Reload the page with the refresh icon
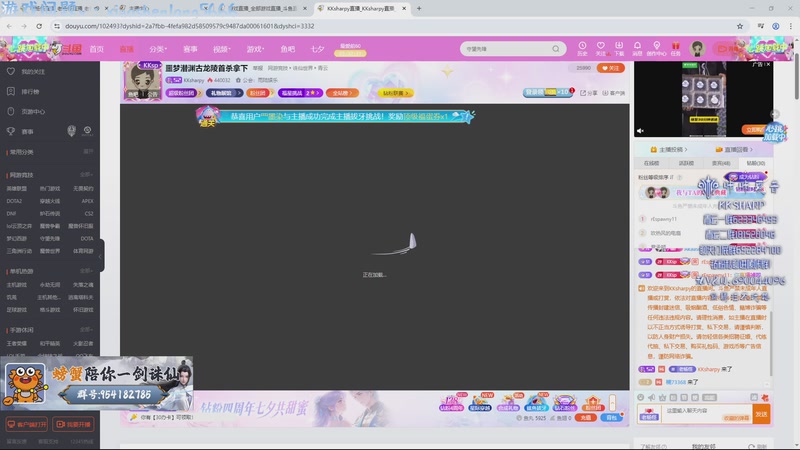The width and height of the screenshot is (800, 450). point(39,26)
